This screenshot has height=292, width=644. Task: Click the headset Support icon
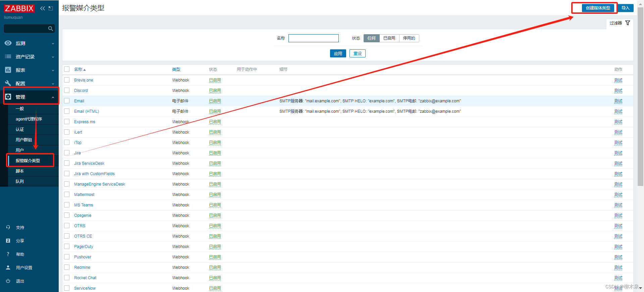8,227
